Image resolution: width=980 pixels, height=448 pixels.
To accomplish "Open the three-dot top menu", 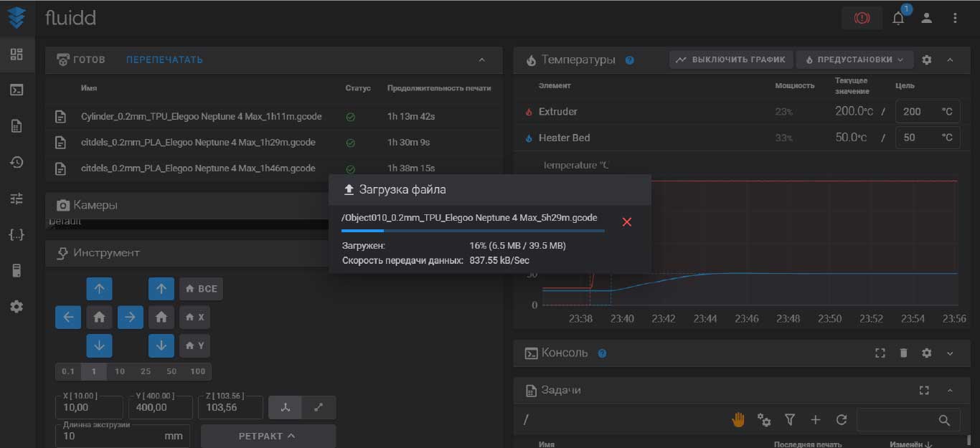I will 955,19.
